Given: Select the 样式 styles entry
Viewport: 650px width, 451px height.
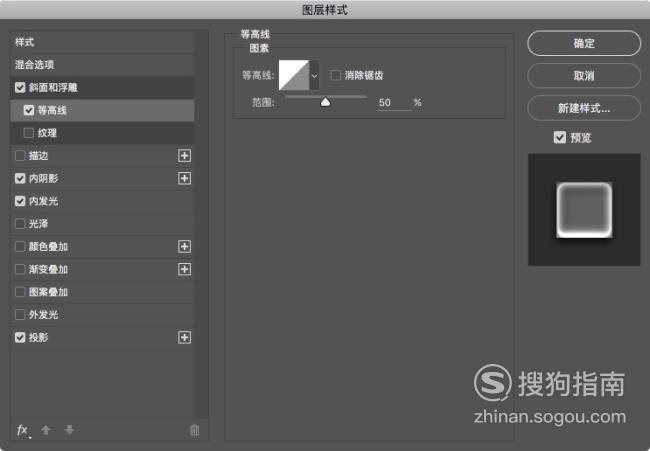Looking at the screenshot, I should [x=102, y=42].
